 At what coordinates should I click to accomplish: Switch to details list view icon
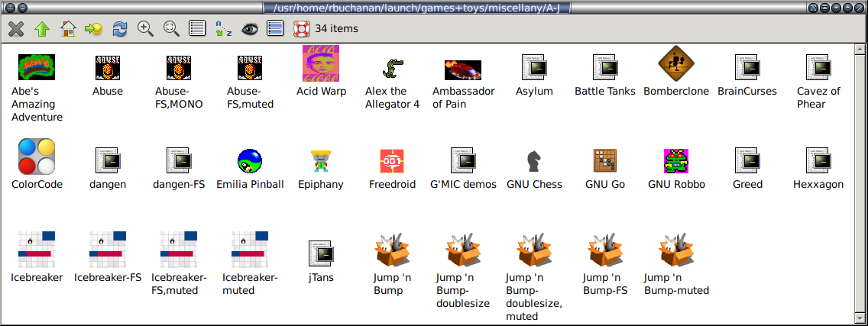197,29
